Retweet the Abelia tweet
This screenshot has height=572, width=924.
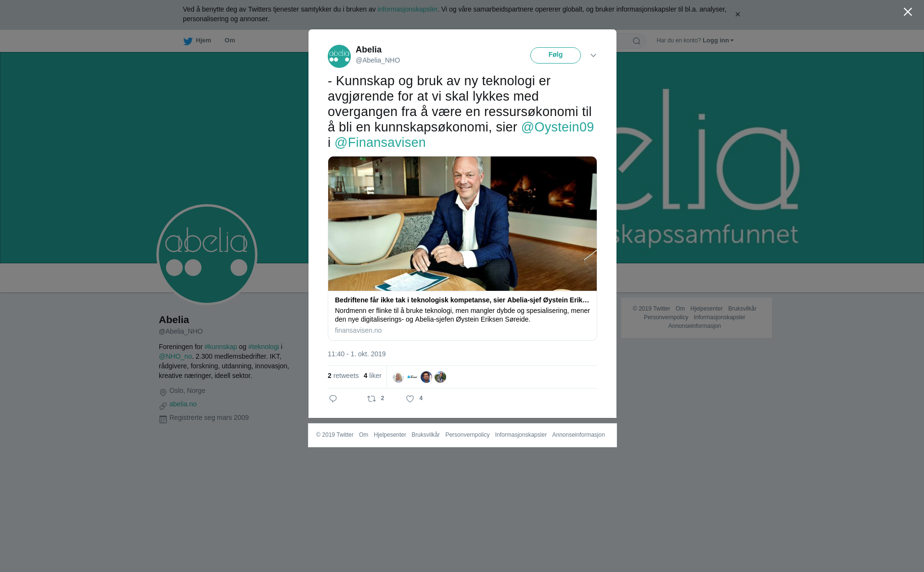pyautogui.click(x=372, y=399)
